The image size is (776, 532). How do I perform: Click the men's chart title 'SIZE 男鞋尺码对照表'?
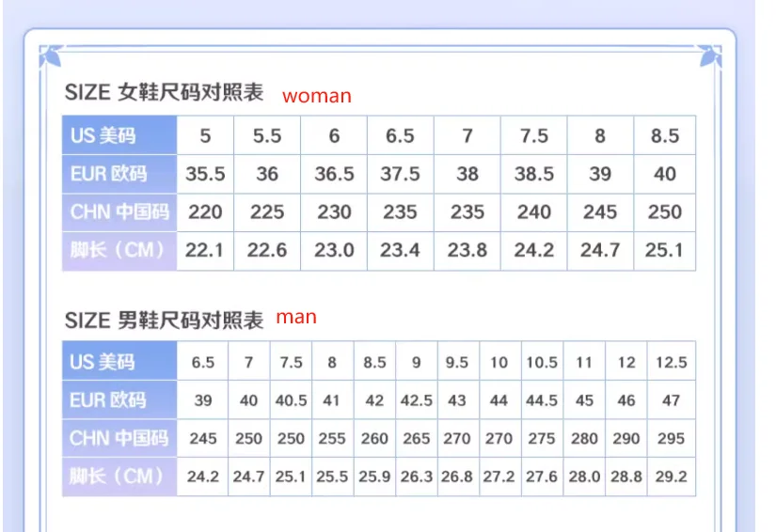pos(164,321)
